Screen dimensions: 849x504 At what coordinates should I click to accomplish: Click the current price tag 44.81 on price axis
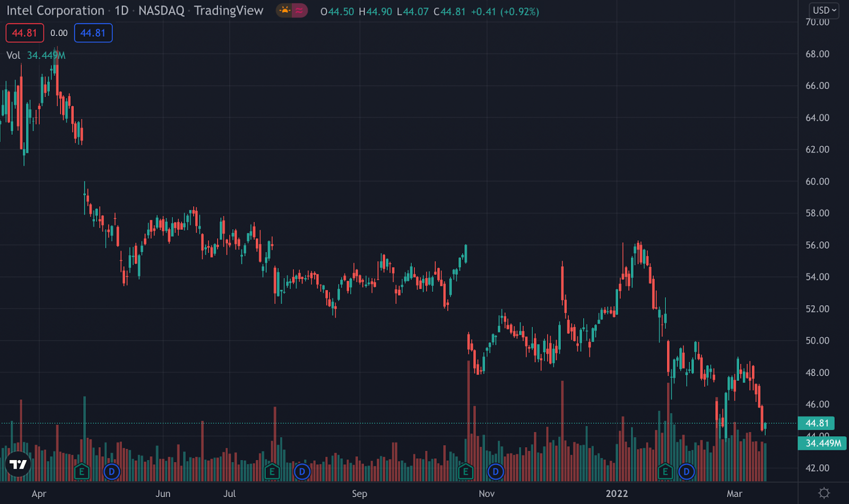817,423
